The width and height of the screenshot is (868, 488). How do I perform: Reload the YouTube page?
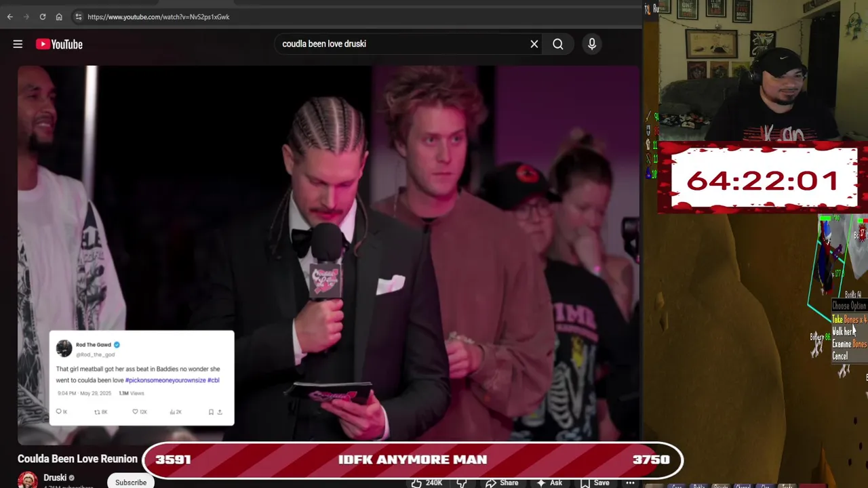42,17
